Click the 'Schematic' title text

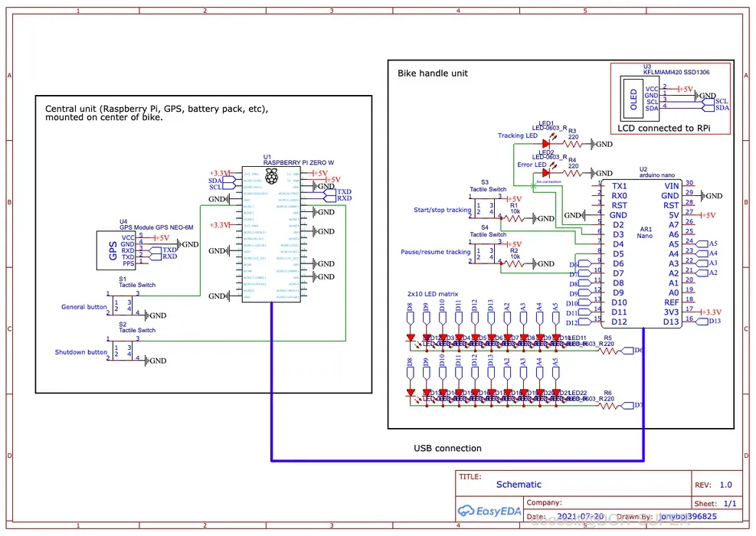pyautogui.click(x=519, y=485)
